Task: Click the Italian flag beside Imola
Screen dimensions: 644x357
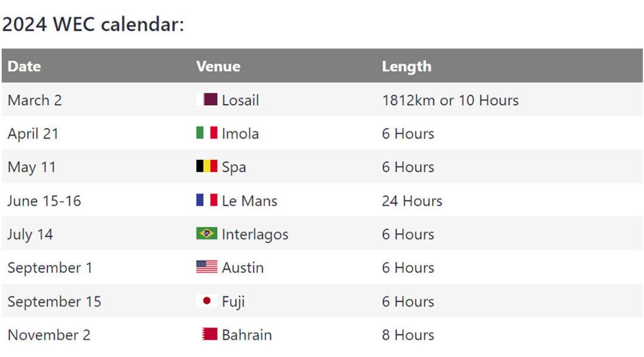Action: [x=207, y=133]
